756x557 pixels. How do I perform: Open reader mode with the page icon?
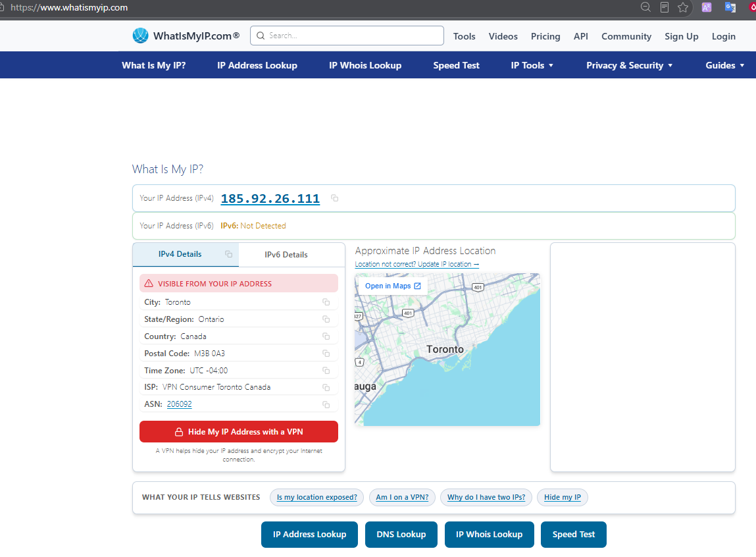pos(665,7)
